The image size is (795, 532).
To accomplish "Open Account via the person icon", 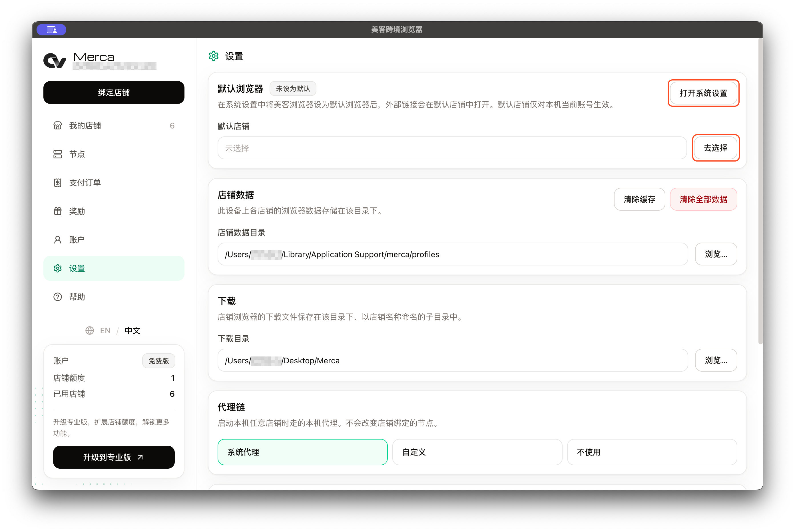I will tap(58, 239).
